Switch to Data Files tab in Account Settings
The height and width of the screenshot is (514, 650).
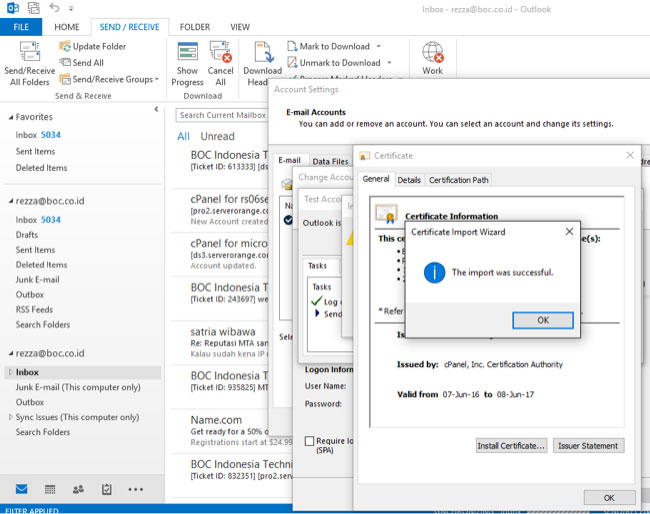pyautogui.click(x=330, y=161)
